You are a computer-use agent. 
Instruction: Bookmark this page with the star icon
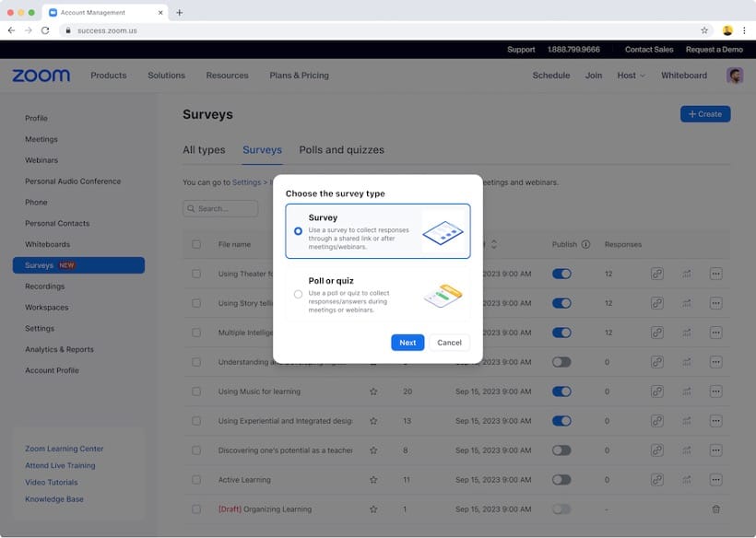[x=704, y=30]
